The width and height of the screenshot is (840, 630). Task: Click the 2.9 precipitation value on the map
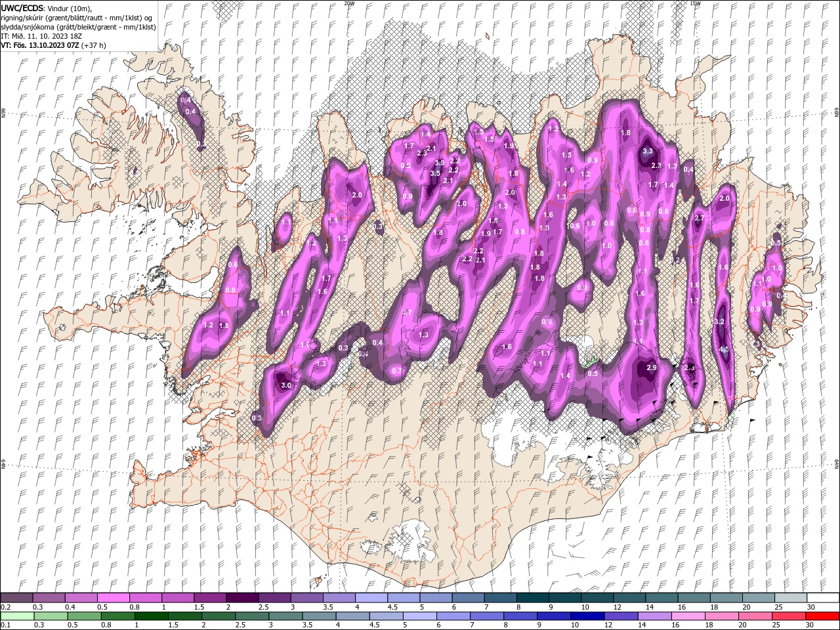click(x=652, y=368)
